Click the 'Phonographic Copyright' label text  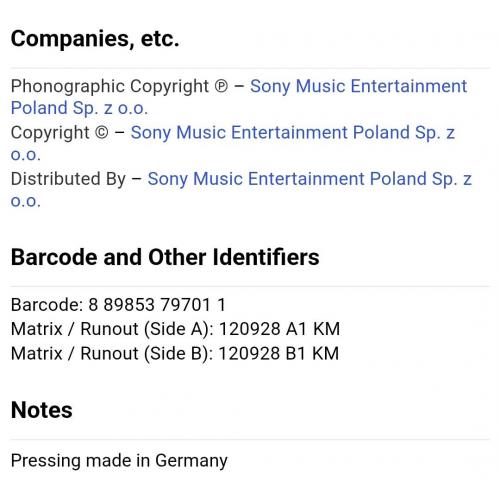(110, 87)
